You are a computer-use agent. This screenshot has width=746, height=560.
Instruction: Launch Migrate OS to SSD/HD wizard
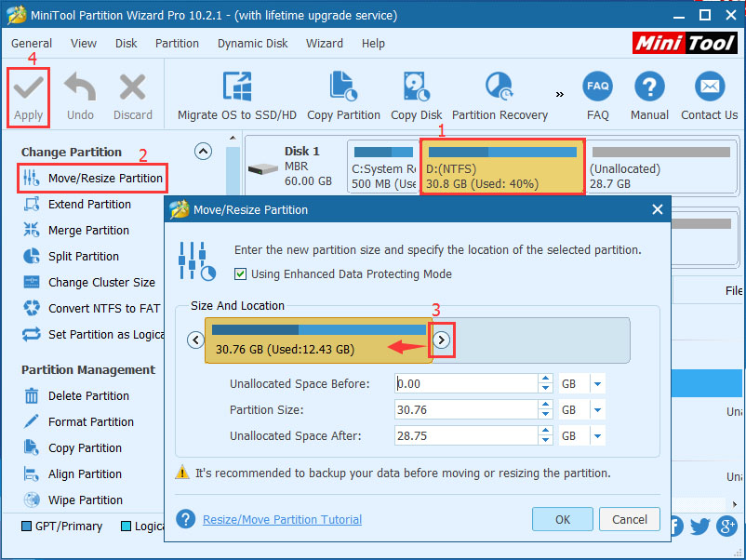(x=237, y=96)
